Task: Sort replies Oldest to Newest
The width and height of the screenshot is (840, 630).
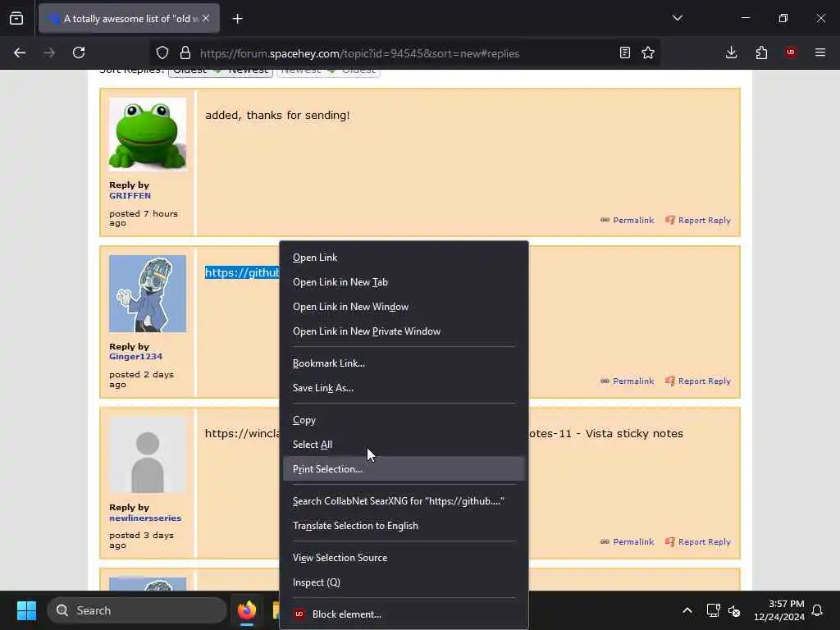Action: [x=221, y=71]
